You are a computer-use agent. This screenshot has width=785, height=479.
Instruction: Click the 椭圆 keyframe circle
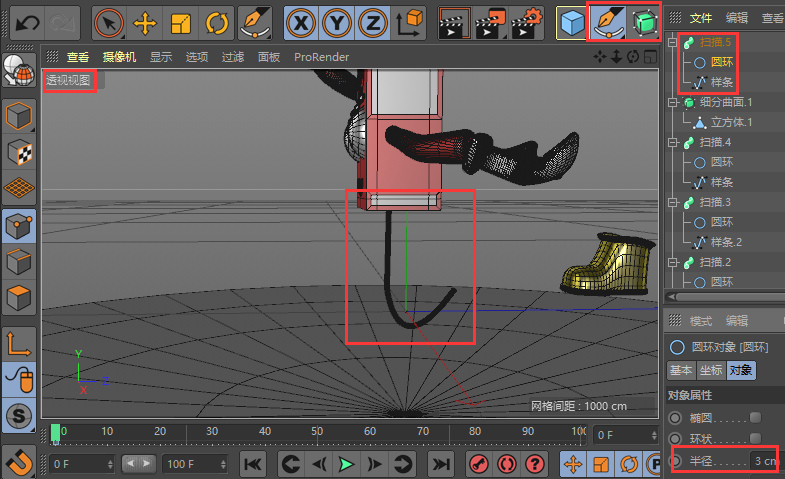tap(675, 417)
